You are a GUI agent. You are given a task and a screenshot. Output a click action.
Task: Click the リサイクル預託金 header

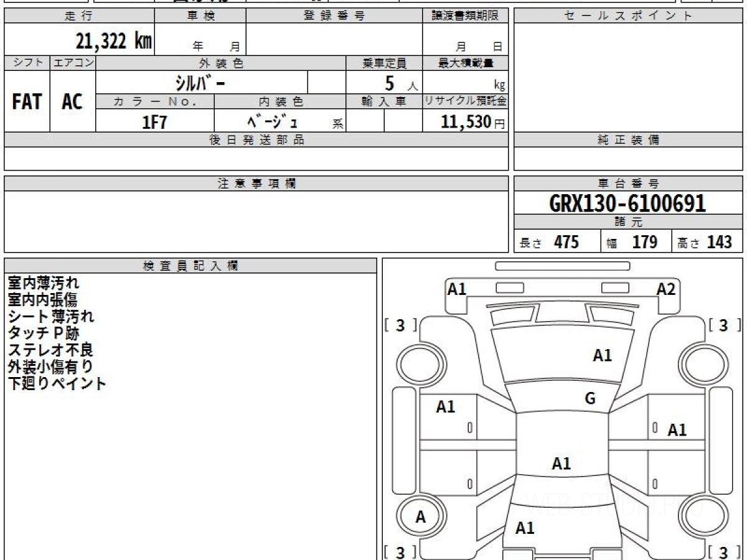tap(466, 101)
